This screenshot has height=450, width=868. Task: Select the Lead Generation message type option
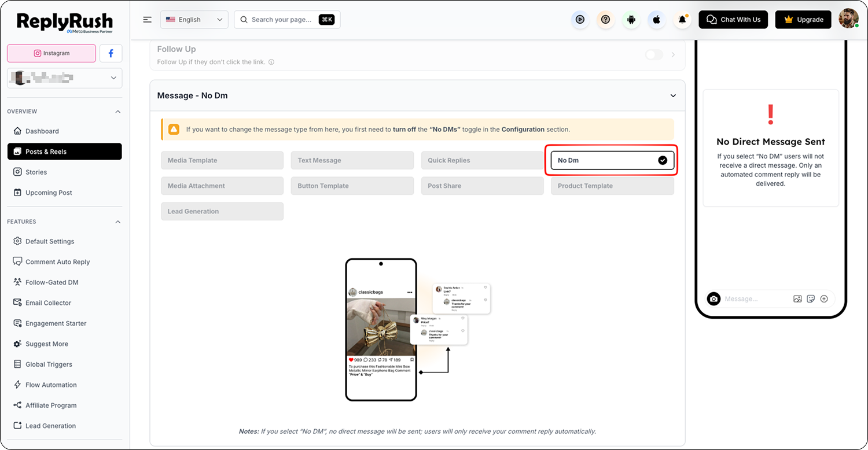(222, 211)
